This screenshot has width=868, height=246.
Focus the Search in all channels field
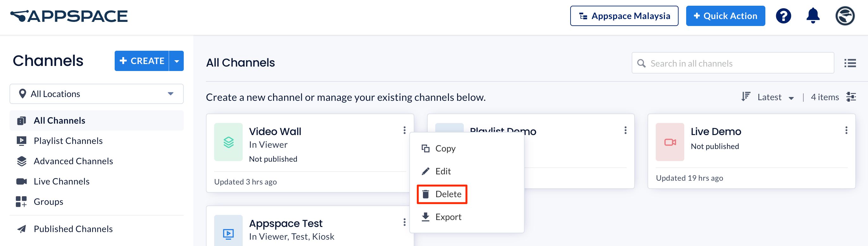point(733,63)
